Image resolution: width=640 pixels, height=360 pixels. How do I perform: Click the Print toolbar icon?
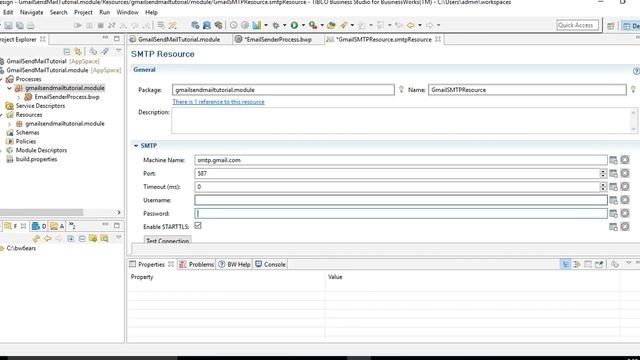click(31, 25)
